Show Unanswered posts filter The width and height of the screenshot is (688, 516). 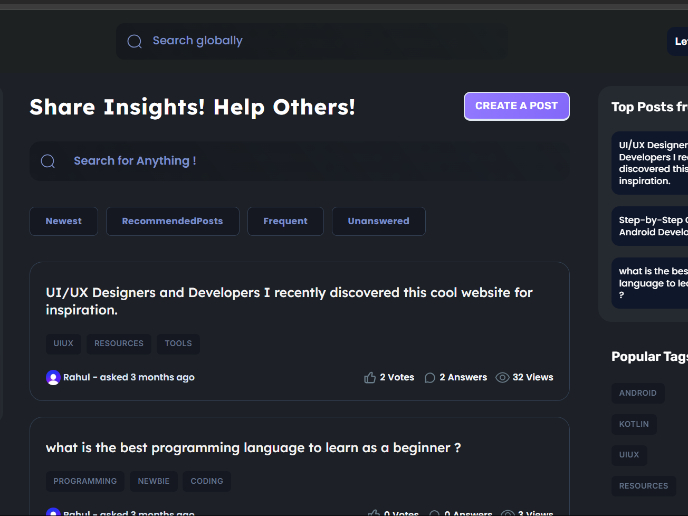tap(378, 221)
